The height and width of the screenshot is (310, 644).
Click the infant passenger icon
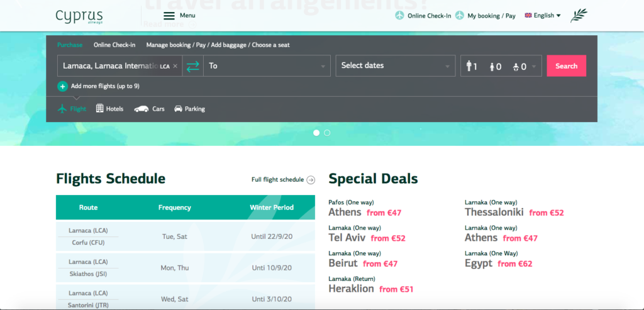pyautogui.click(x=516, y=67)
